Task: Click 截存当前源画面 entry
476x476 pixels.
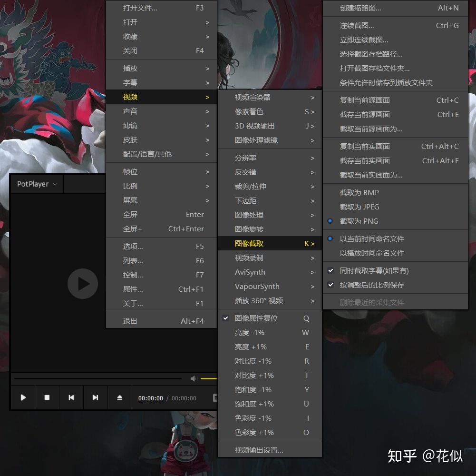Action: (x=395, y=115)
